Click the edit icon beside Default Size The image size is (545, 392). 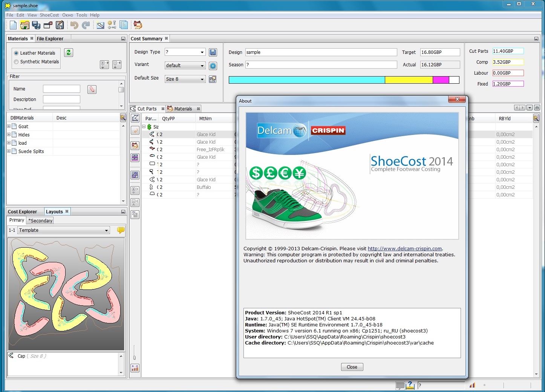(x=213, y=79)
